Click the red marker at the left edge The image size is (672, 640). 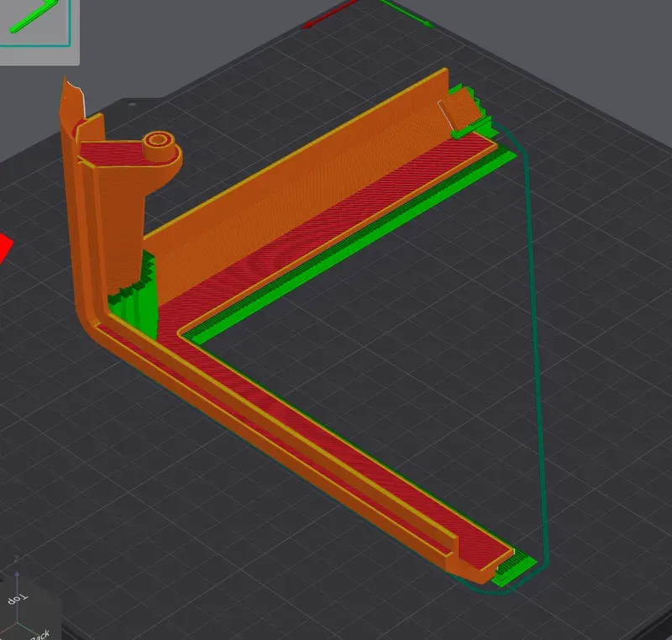coord(5,246)
